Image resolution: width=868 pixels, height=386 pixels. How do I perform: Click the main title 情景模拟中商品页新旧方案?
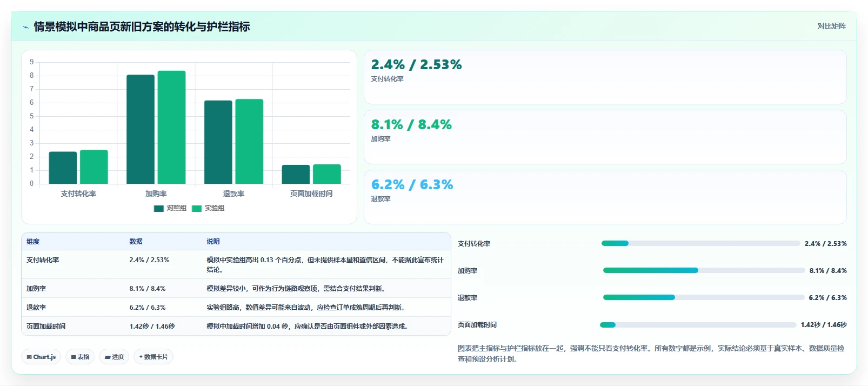(x=142, y=27)
